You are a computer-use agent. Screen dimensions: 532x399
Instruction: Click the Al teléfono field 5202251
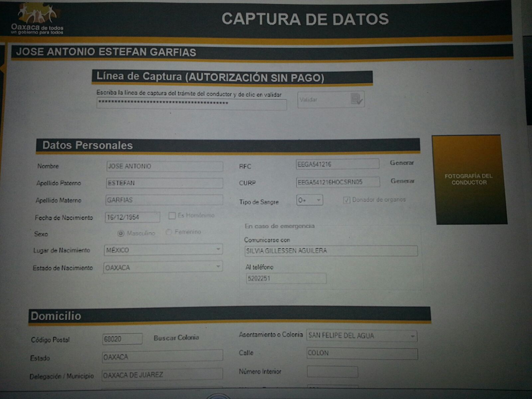(x=286, y=278)
